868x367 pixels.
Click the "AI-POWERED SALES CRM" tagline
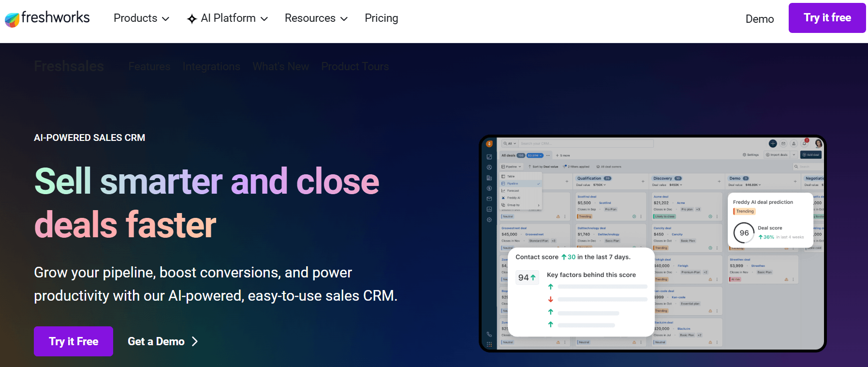point(89,138)
